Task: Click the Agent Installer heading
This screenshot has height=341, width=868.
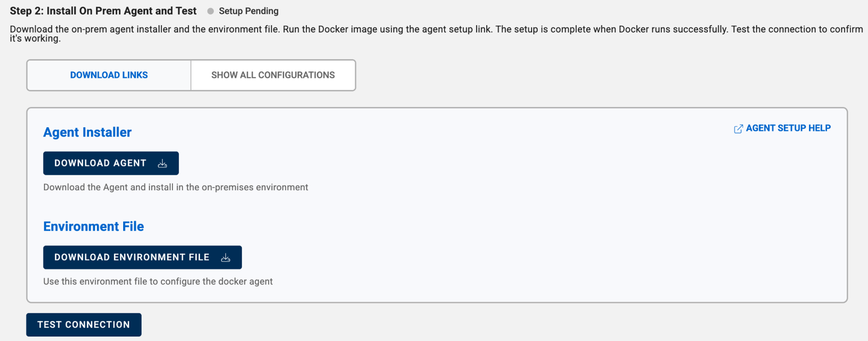Action: pyautogui.click(x=87, y=132)
